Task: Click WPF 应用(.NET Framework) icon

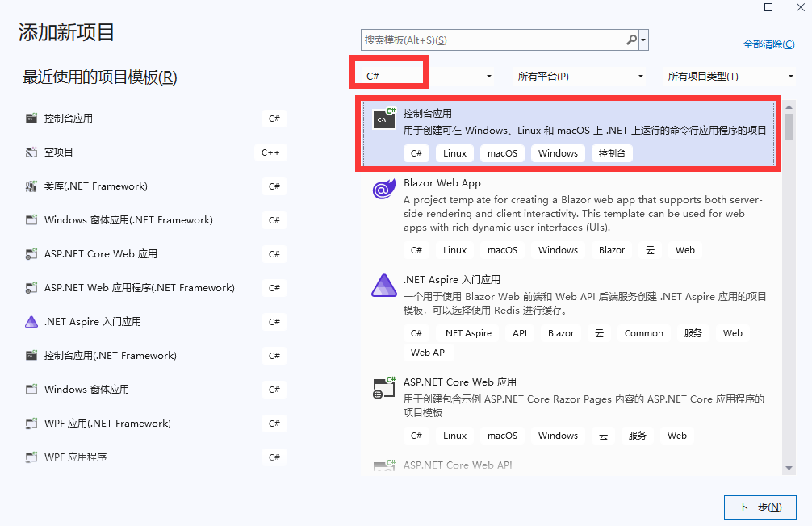Action: coord(31,424)
